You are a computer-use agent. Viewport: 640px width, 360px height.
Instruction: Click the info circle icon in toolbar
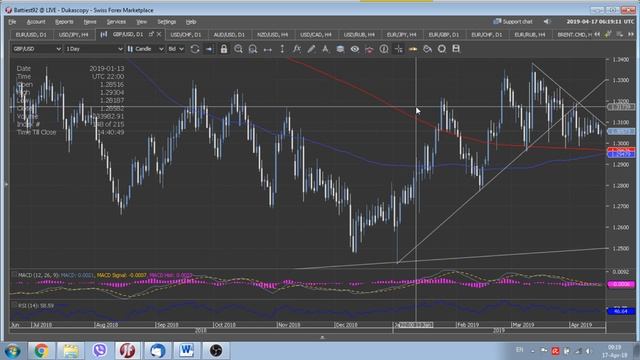[x=384, y=49]
